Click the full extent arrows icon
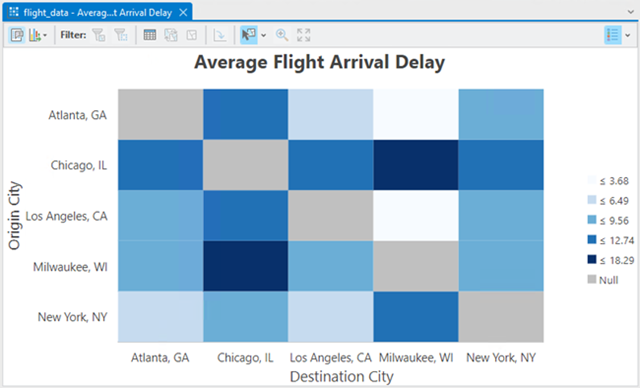 pyautogui.click(x=303, y=35)
